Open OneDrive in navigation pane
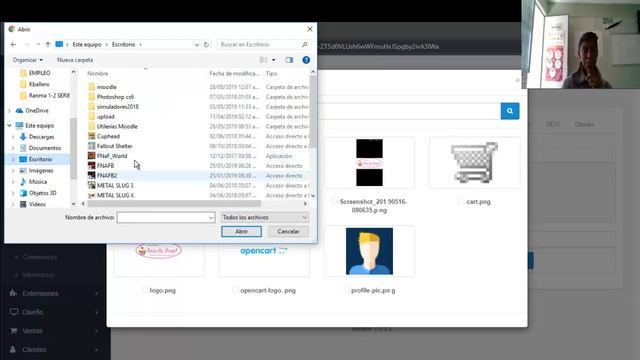Image resolution: width=640 pixels, height=360 pixels. [37, 111]
